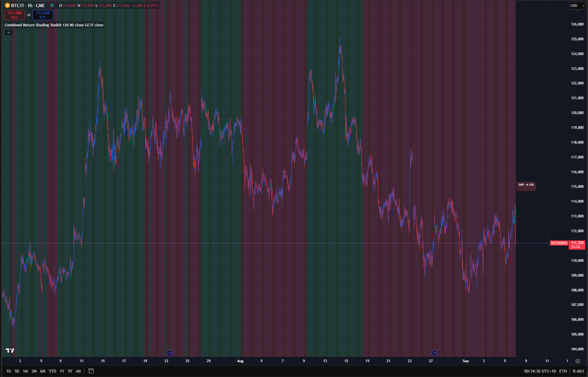Select the 1Y time range
Image resolution: width=588 pixels, height=377 pixels.
pos(62,371)
